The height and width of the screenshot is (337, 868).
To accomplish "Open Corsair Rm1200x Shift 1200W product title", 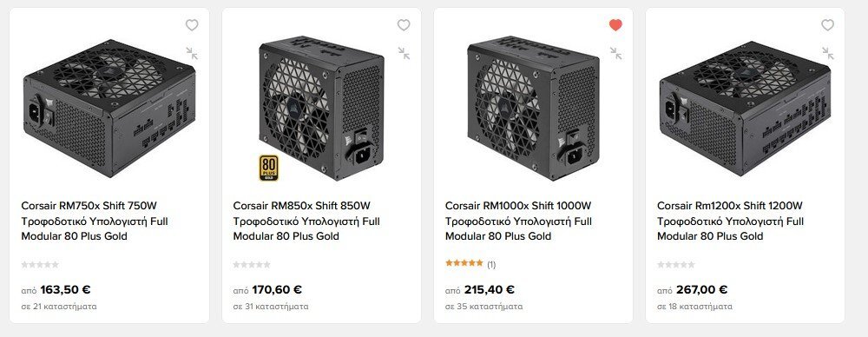I will tap(731, 221).
